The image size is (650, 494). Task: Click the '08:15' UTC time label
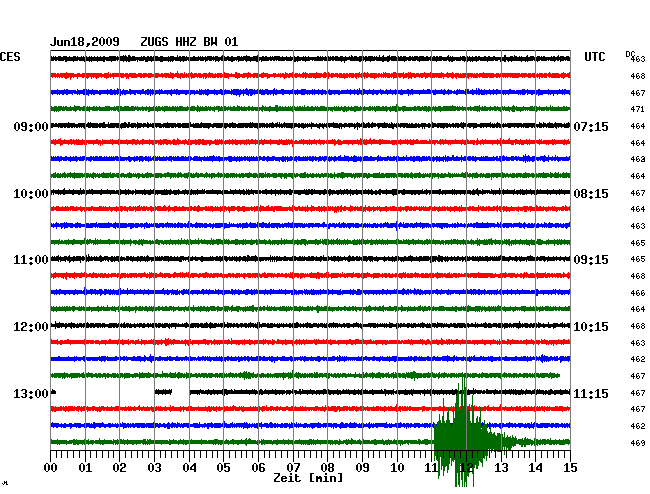coord(591,194)
